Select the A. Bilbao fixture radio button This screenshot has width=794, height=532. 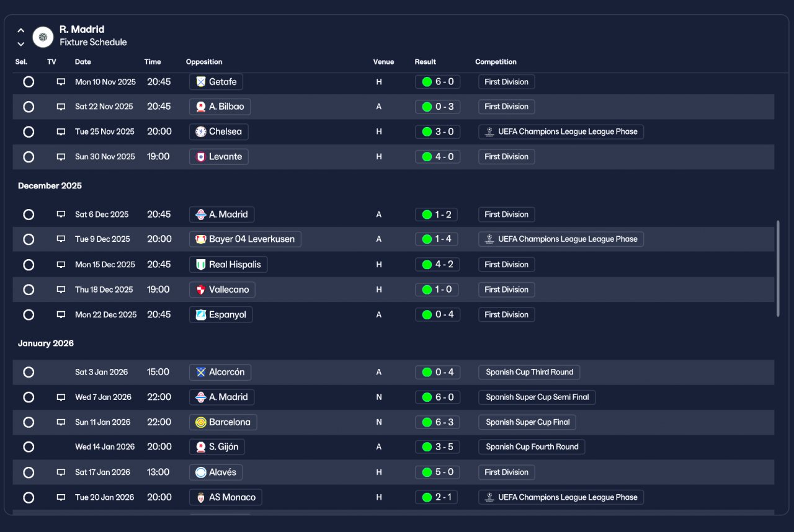click(29, 107)
